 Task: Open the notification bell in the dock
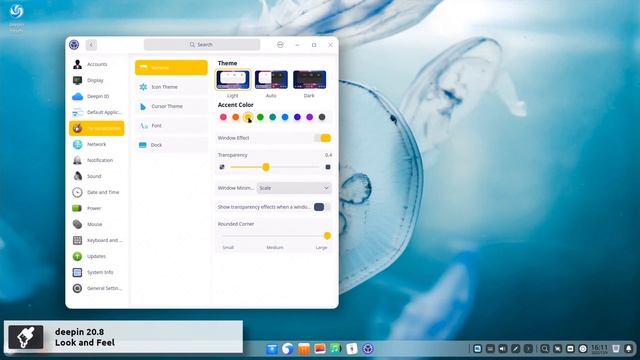click(629, 349)
